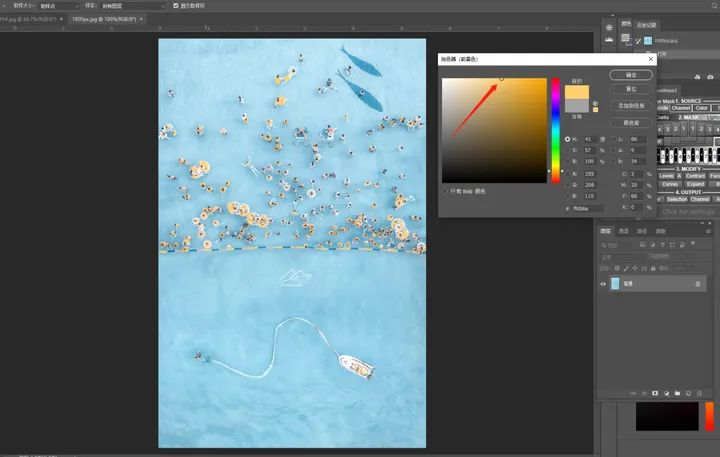Select the R red radio button
This screenshot has height=457, width=720.
click(x=568, y=174)
